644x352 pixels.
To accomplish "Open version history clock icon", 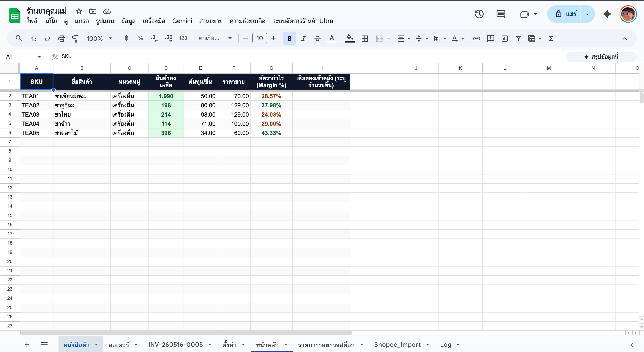I will point(479,14).
